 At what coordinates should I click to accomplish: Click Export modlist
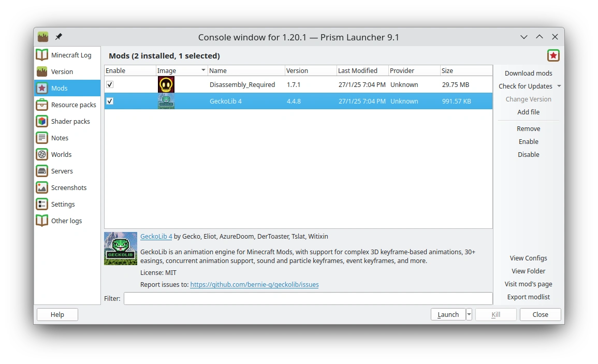tap(528, 297)
